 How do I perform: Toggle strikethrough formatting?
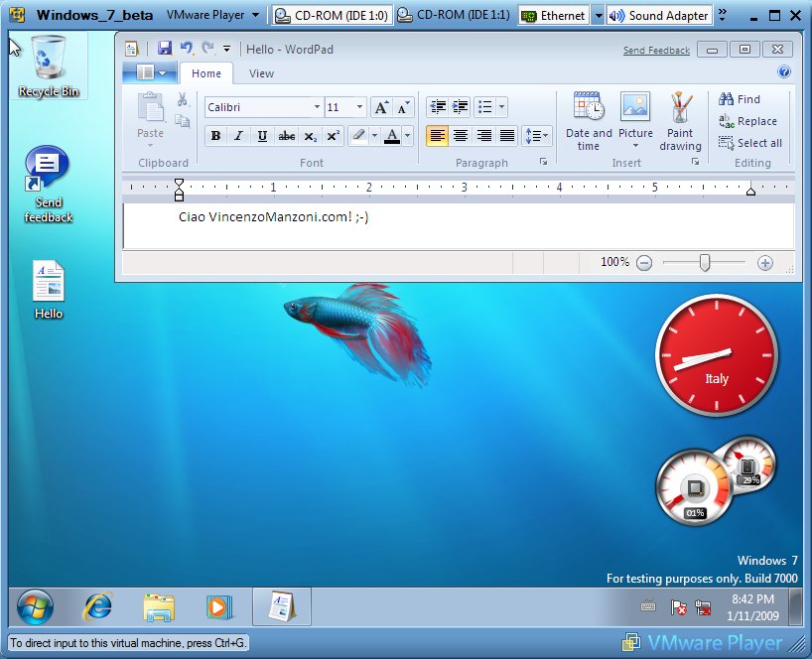286,136
